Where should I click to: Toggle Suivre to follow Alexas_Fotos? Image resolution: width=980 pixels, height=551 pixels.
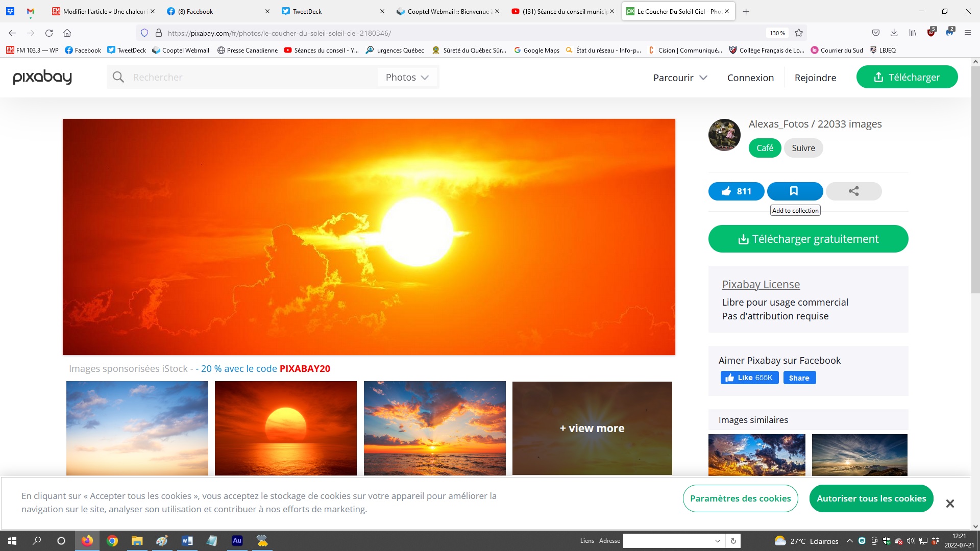coord(803,148)
